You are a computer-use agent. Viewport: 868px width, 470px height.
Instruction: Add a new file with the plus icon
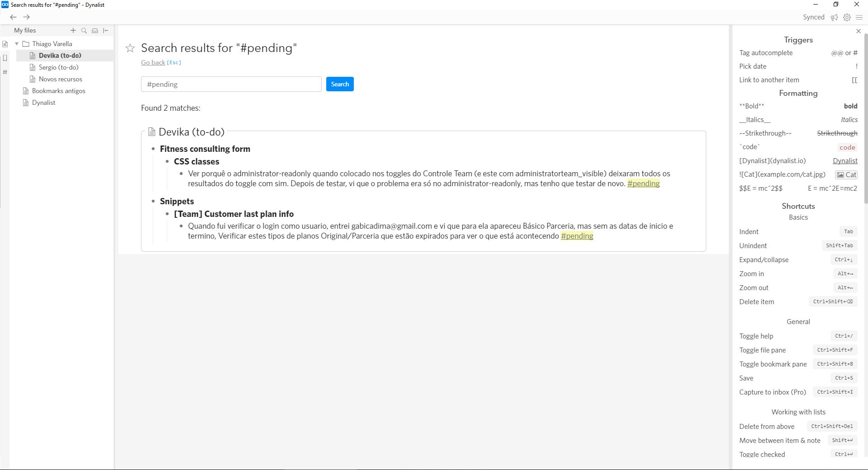click(x=73, y=30)
